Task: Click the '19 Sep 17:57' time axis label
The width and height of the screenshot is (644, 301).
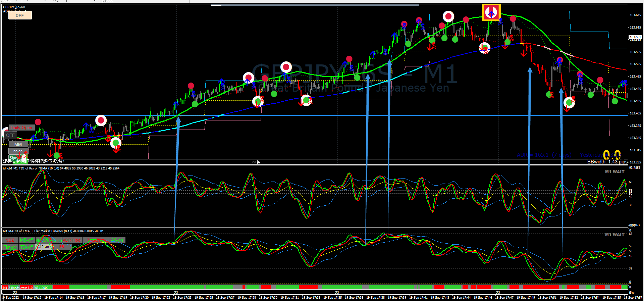Action: (633, 298)
